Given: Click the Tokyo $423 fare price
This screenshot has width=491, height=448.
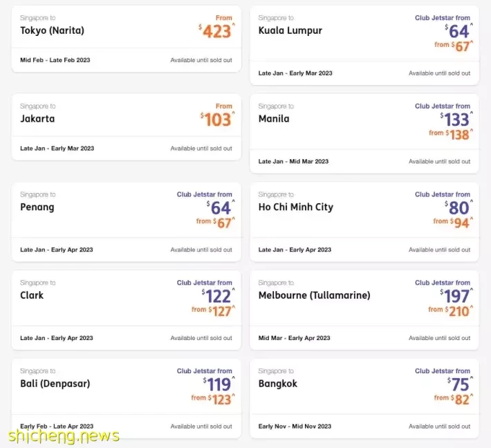Looking at the screenshot, I should [x=216, y=31].
